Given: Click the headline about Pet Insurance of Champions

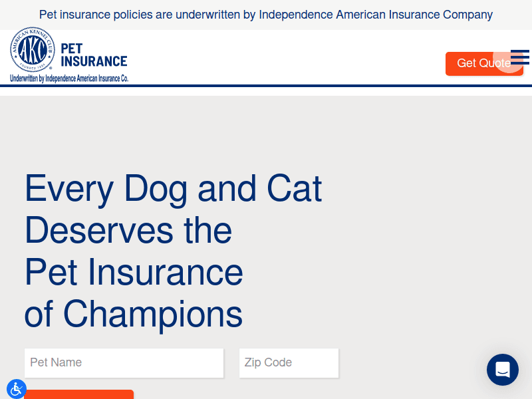Looking at the screenshot, I should 173,251.
